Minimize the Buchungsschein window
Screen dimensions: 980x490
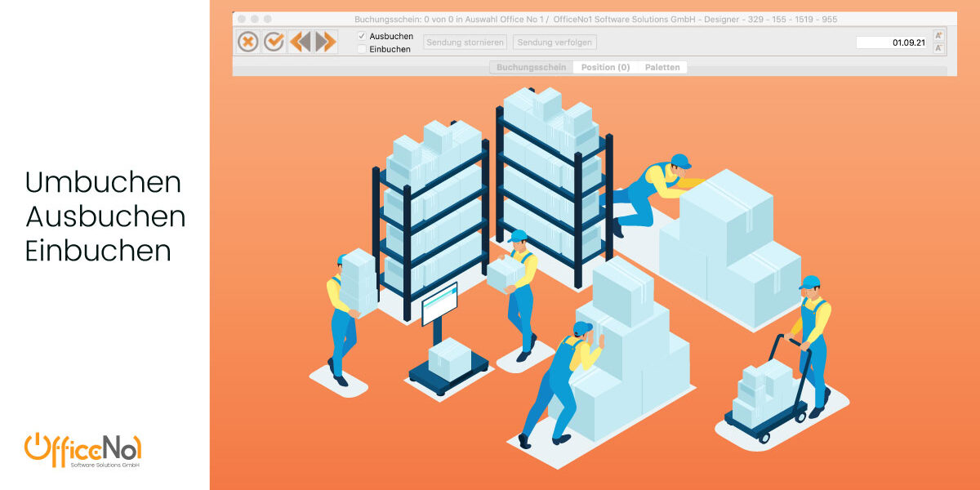click(x=255, y=19)
